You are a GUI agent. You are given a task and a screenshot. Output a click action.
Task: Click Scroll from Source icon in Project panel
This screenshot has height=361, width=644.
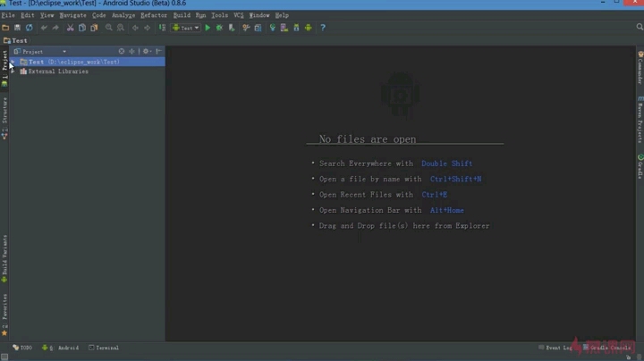pos(121,51)
